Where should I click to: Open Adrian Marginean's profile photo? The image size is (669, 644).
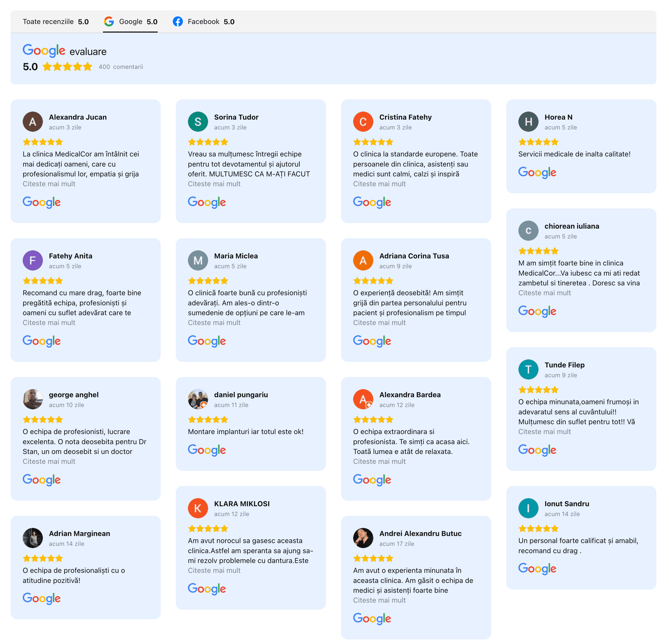click(33, 538)
